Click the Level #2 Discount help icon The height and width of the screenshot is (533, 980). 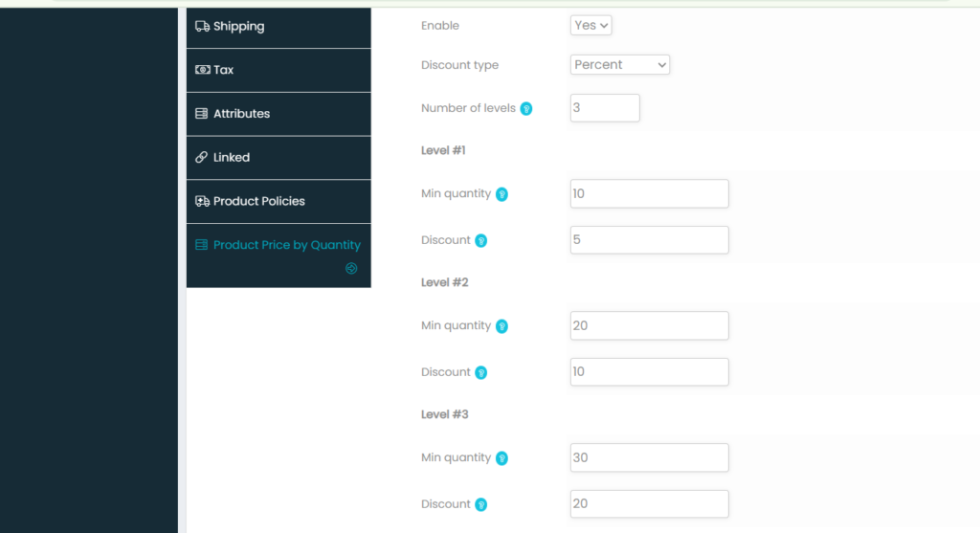pyautogui.click(x=481, y=373)
